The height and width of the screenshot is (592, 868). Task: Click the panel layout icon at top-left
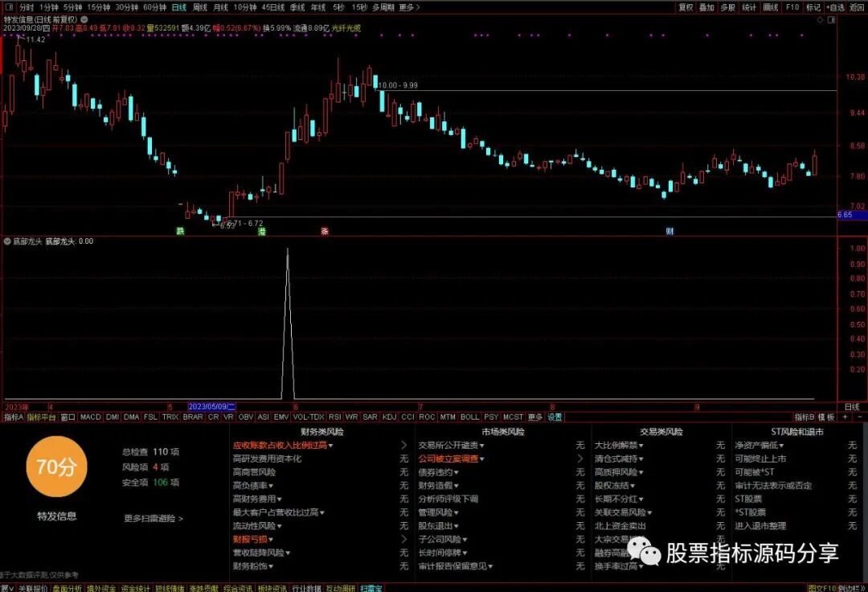(x=8, y=7)
